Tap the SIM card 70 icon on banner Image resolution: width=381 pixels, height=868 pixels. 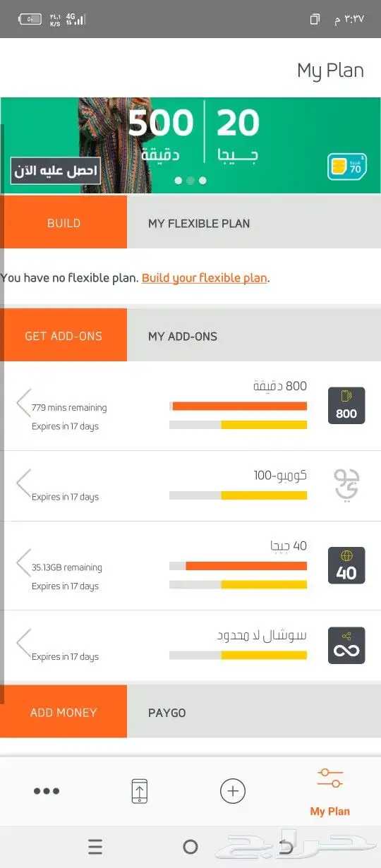pos(346,167)
